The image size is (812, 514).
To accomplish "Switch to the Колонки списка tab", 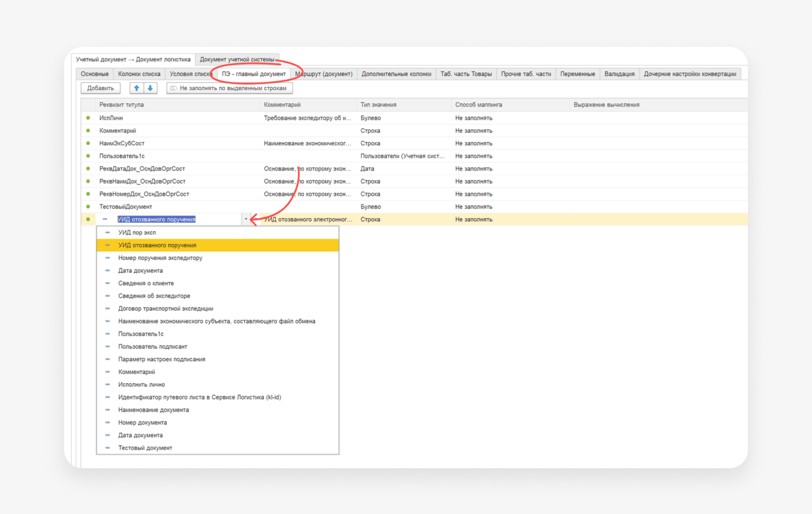I will click(139, 74).
